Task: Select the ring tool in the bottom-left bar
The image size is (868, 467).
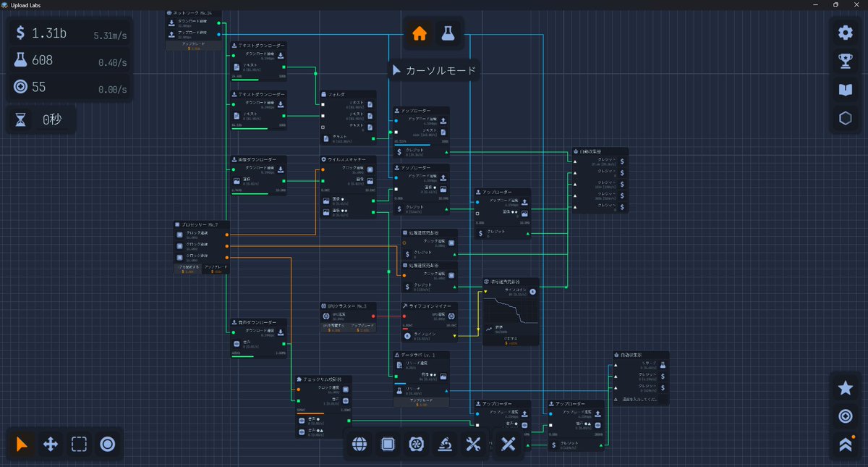Action: pyautogui.click(x=108, y=444)
